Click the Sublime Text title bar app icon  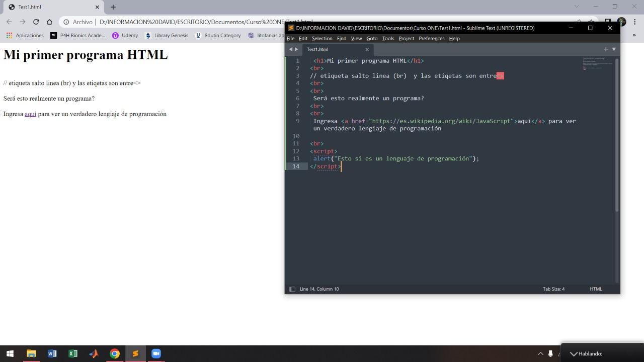pyautogui.click(x=291, y=28)
